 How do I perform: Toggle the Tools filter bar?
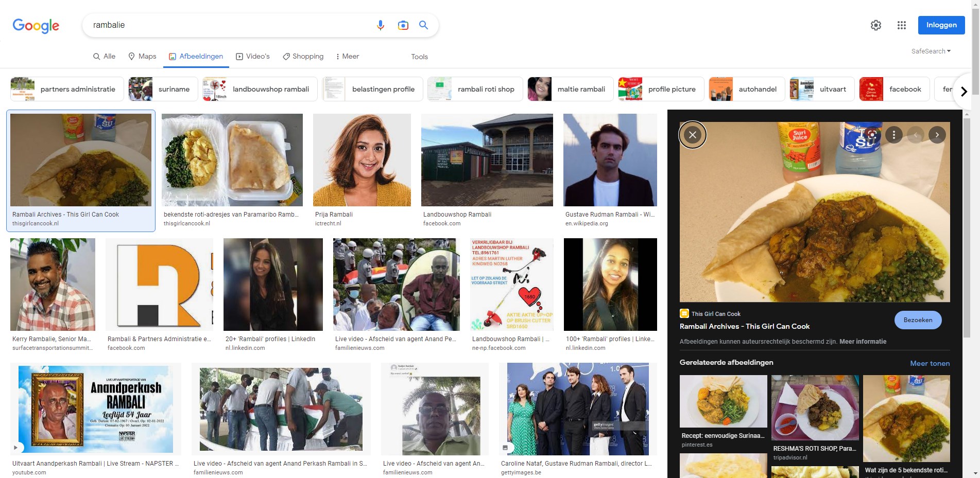(x=419, y=57)
